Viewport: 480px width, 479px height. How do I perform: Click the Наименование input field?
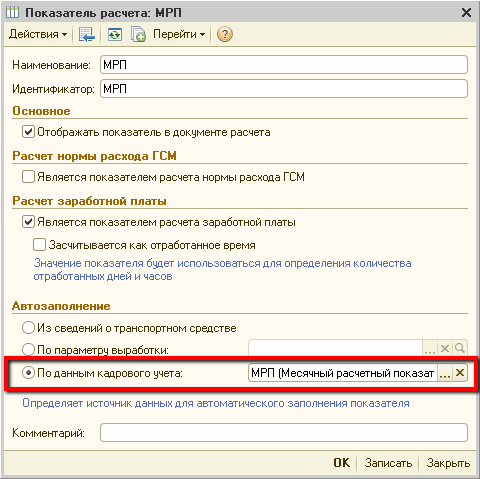pos(284,65)
